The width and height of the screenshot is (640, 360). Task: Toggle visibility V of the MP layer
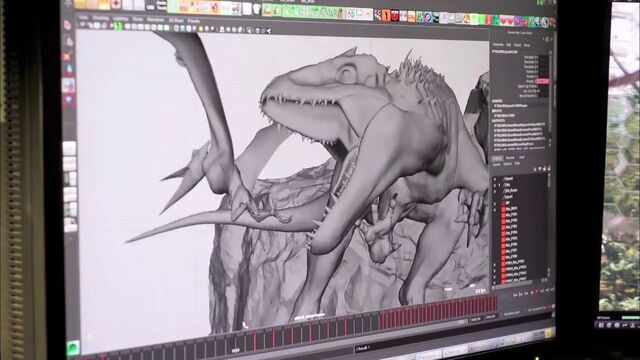coord(494,204)
